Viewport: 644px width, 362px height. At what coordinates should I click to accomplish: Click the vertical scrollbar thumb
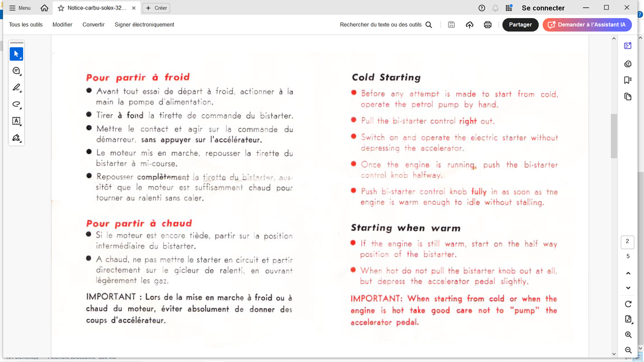pyautogui.click(x=614, y=136)
